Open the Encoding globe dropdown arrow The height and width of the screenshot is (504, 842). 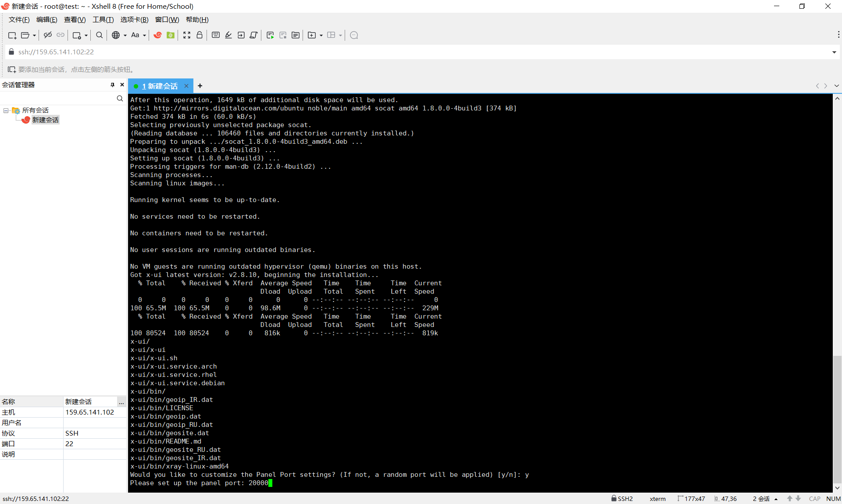pos(125,35)
